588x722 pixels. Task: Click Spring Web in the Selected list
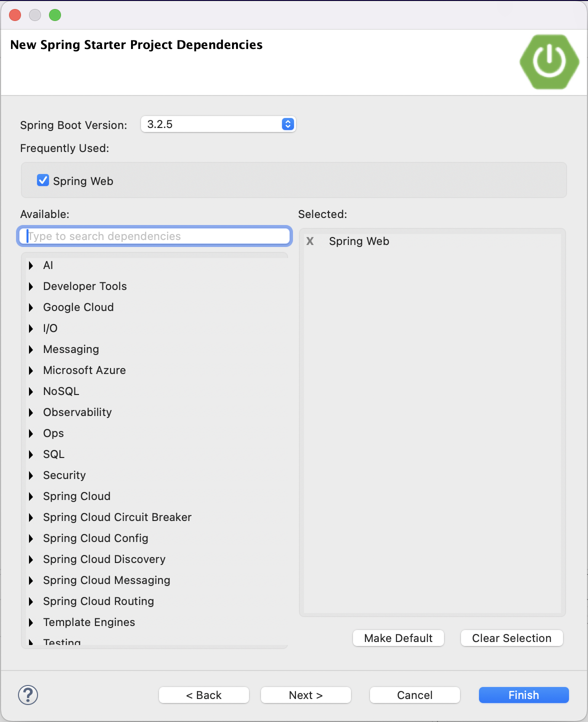point(359,241)
